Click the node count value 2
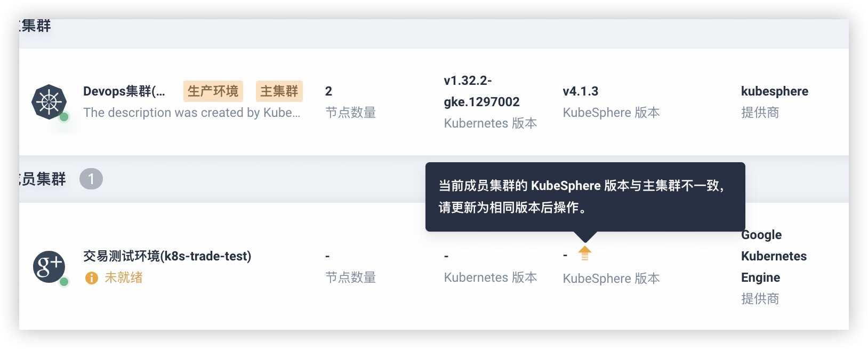This screenshot has height=349, width=868. (x=328, y=91)
